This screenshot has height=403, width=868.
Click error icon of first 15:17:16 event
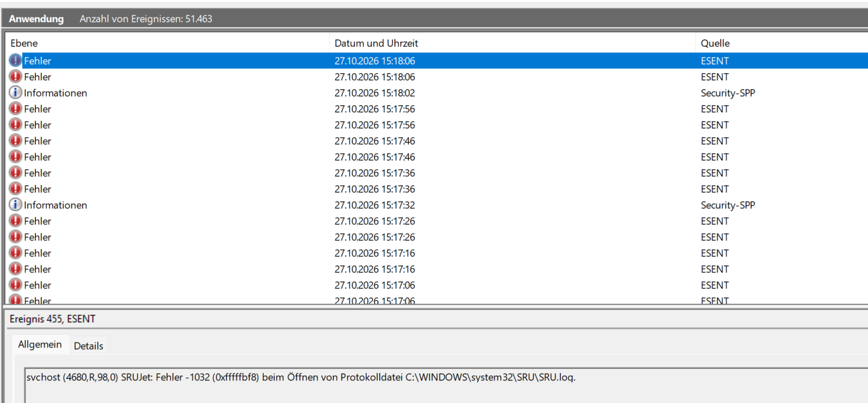(x=16, y=253)
